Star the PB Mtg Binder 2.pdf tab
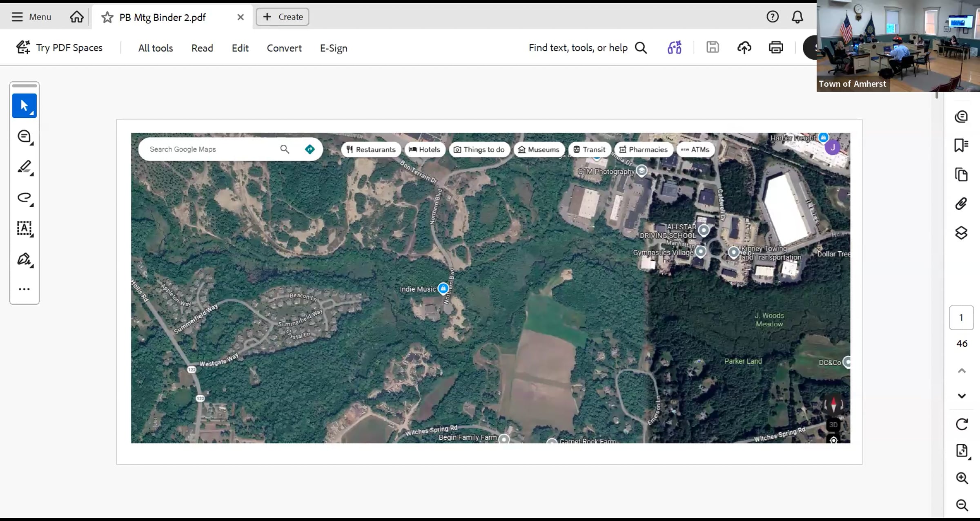The width and height of the screenshot is (980, 521). pyautogui.click(x=107, y=17)
